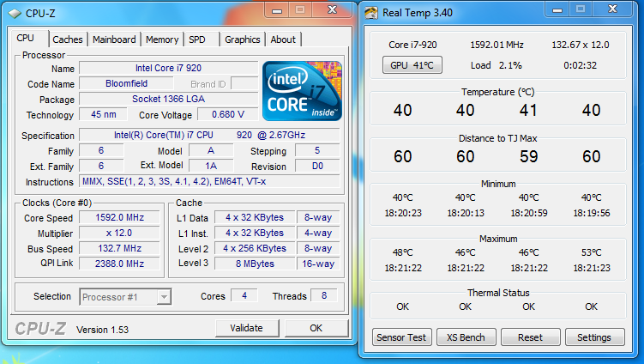The width and height of the screenshot is (644, 364).
Task: Click the Level 2 '4 x 256 KBytes' value
Action: [255, 248]
